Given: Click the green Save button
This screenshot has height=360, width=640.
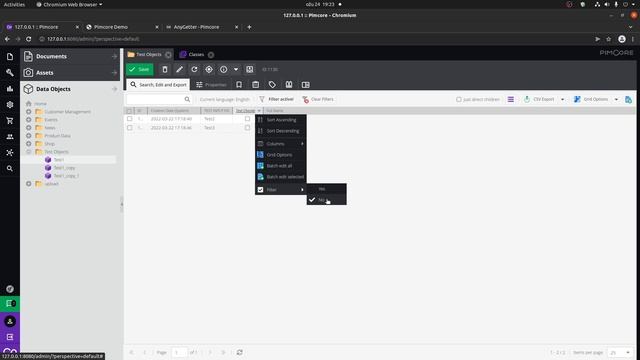Looking at the screenshot, I should point(140,69).
